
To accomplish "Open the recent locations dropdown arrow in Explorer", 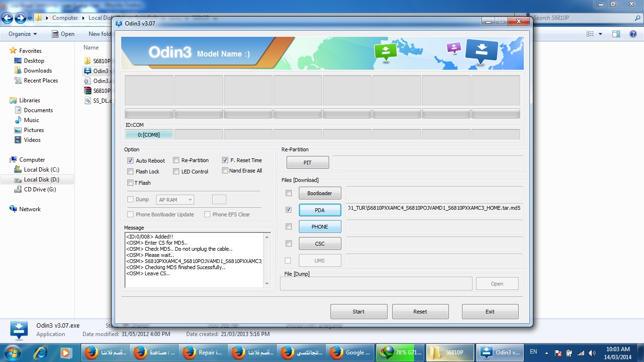I will click(x=30, y=18).
